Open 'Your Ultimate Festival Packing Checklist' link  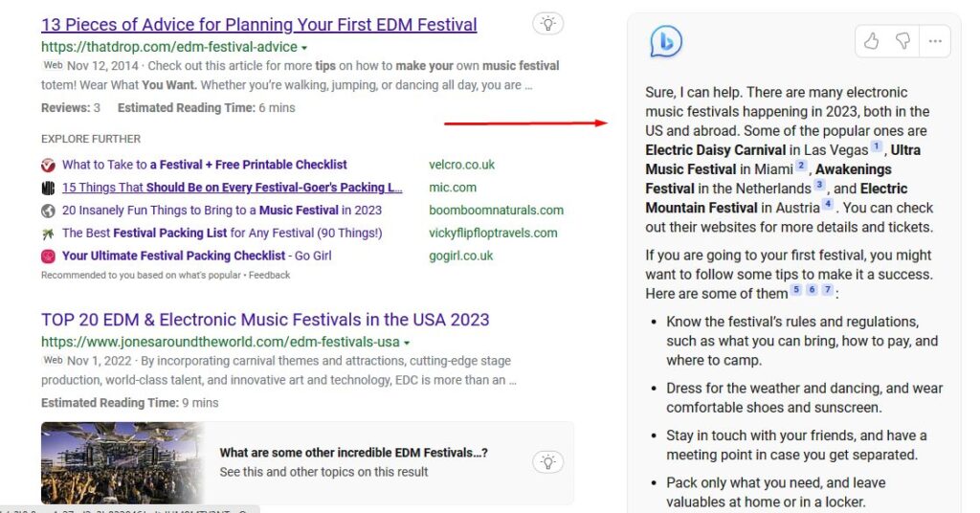pos(197,256)
